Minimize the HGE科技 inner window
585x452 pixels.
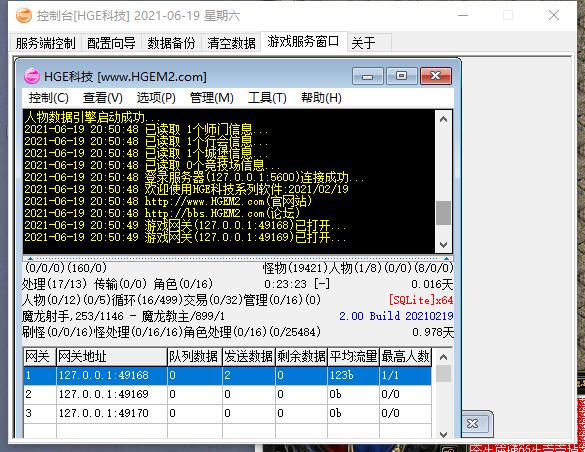[x=367, y=76]
